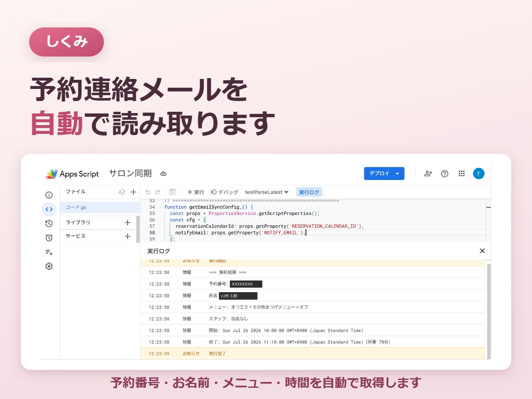Click the 解析結果 log row
532x399 pixels.
click(x=313, y=272)
